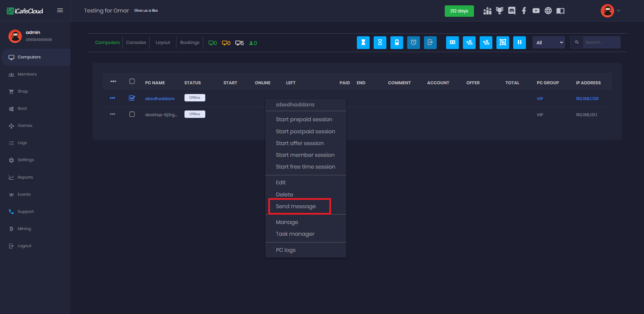Click the Discord icon in the header
This screenshot has height=314, width=644.
coord(512,11)
